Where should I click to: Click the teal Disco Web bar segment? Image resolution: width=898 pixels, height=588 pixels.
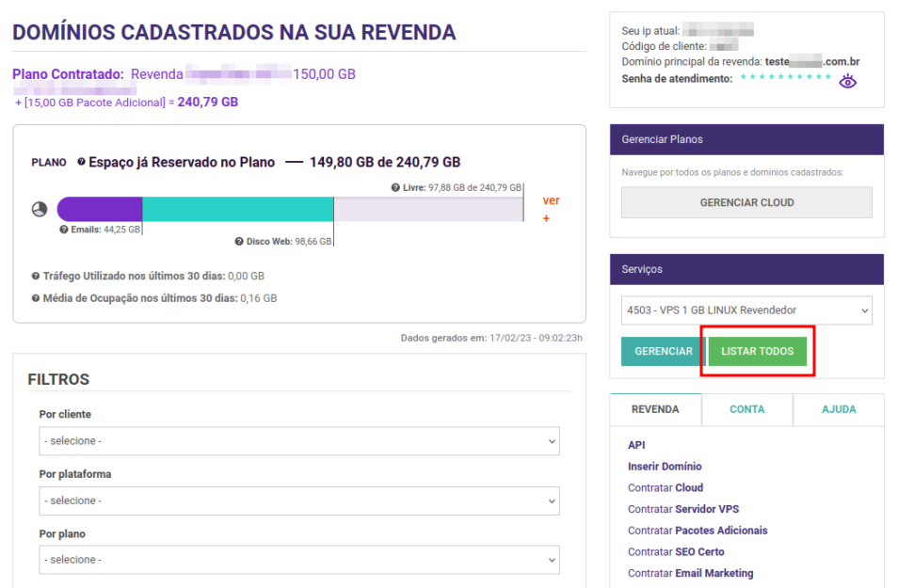[237, 209]
